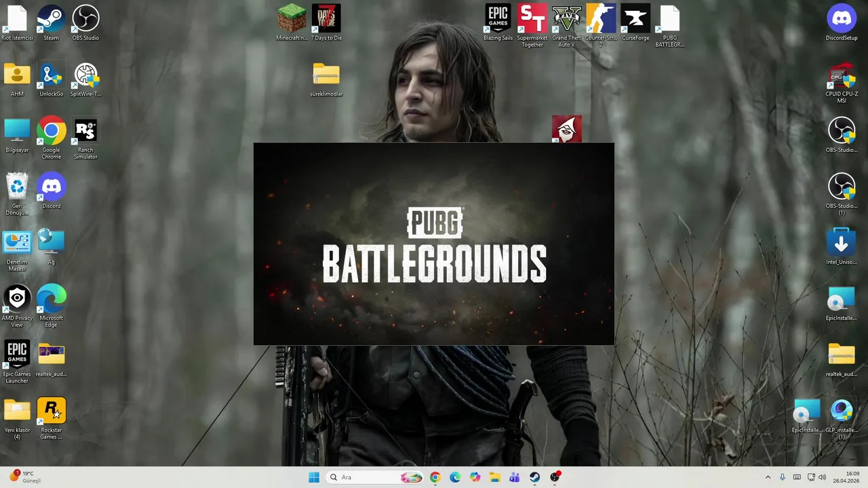The height and width of the screenshot is (488, 868).
Task: Select the EpicInstalle... icon below Intel_Uniso
Action: tap(842, 303)
